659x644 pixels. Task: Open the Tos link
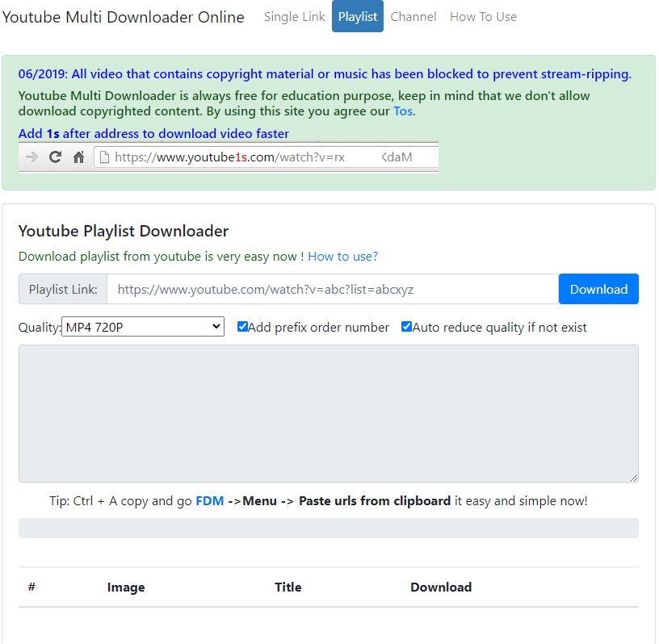[403, 111]
